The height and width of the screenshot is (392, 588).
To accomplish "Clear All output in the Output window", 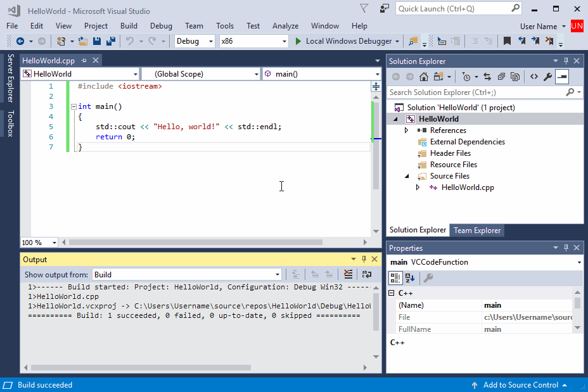I will (348, 274).
